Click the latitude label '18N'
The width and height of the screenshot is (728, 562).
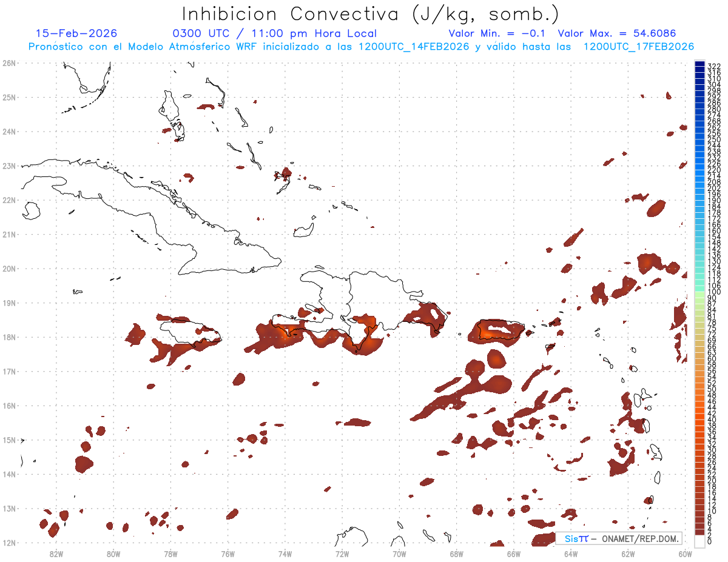8,337
